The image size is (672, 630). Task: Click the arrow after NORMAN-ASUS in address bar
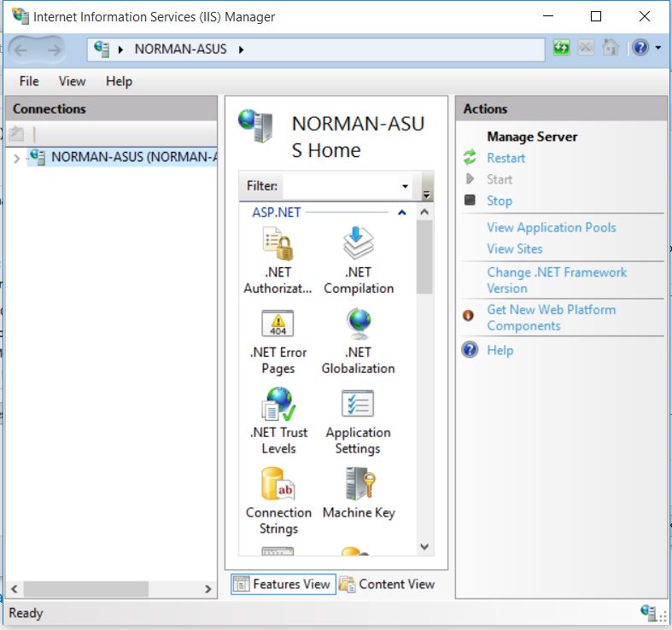tap(242, 50)
